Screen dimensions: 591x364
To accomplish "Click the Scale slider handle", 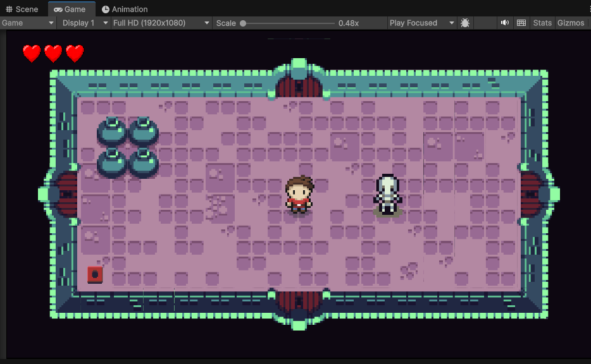I will click(243, 23).
